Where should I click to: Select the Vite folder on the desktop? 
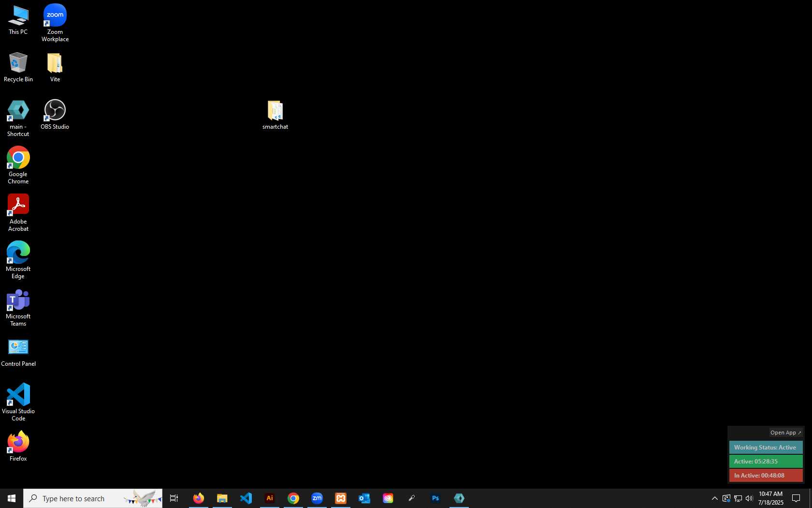click(55, 67)
